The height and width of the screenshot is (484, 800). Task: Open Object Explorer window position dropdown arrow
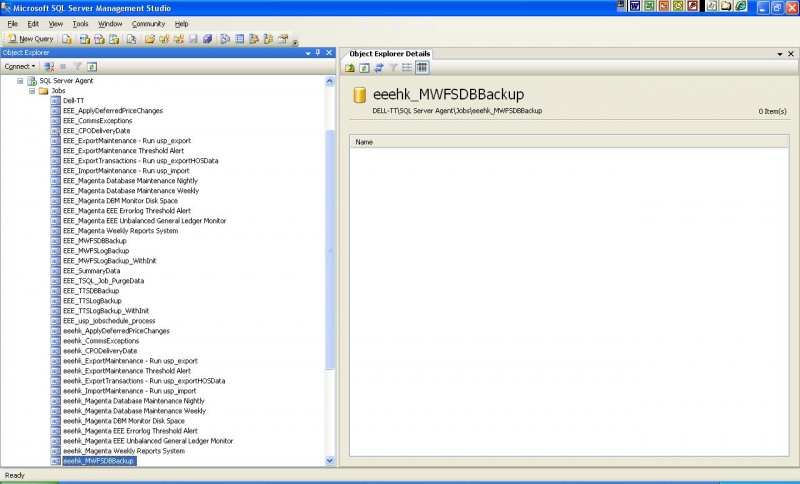point(308,53)
